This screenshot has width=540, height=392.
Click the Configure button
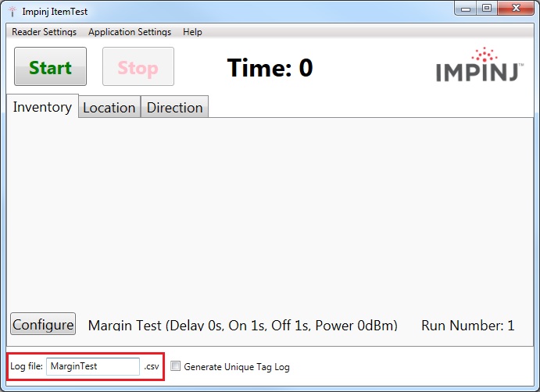coord(43,324)
